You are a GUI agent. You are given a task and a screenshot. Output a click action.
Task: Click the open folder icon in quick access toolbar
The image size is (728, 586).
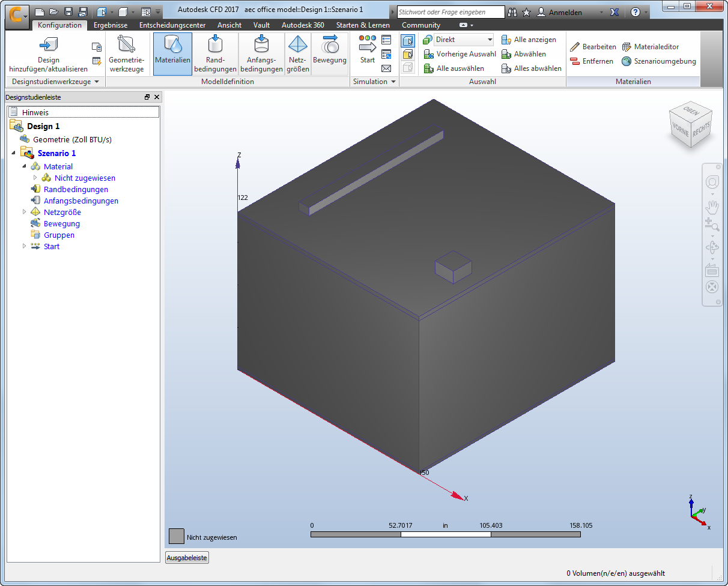tap(54, 12)
